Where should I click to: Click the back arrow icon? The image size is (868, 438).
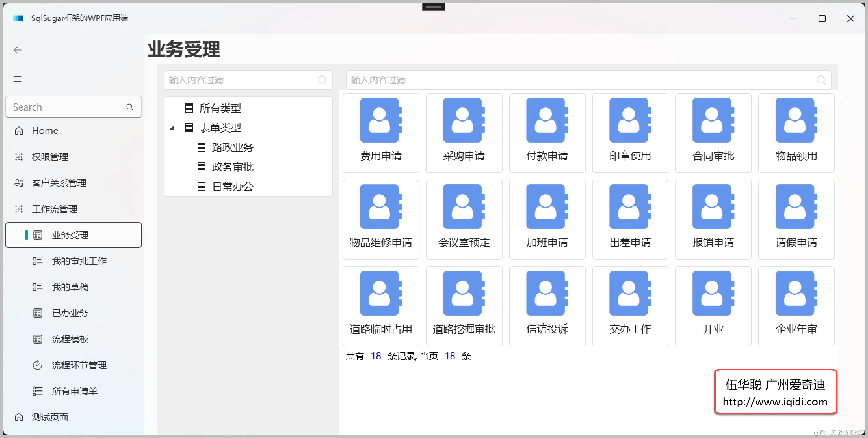coord(18,50)
